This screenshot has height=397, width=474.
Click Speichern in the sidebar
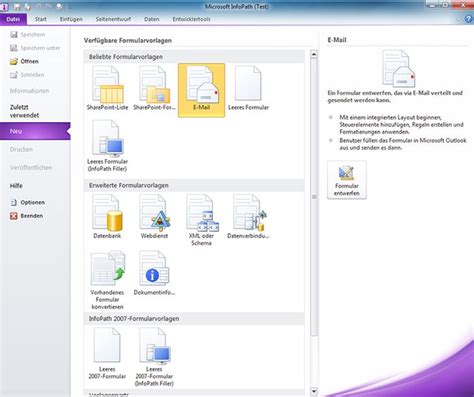tap(27, 34)
